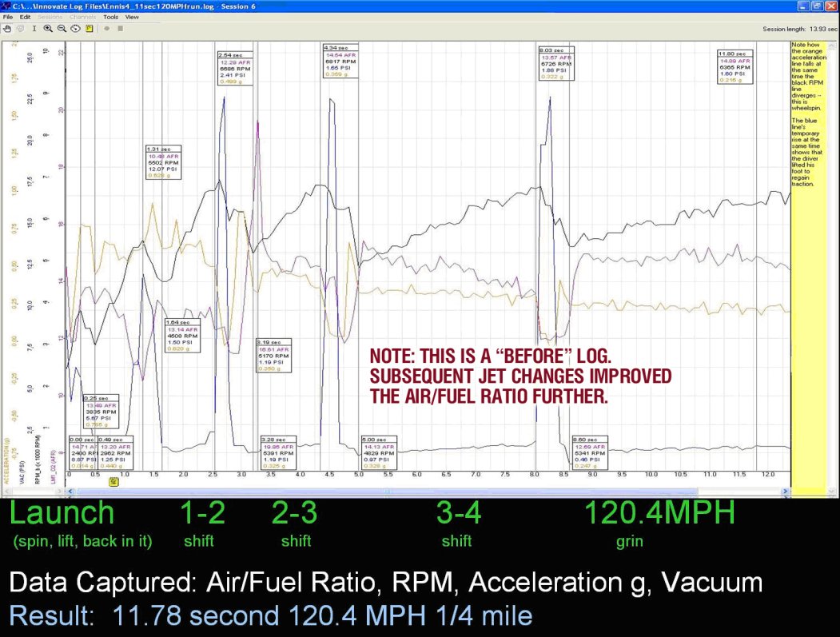Minimize the log viewer window

[x=803, y=6]
